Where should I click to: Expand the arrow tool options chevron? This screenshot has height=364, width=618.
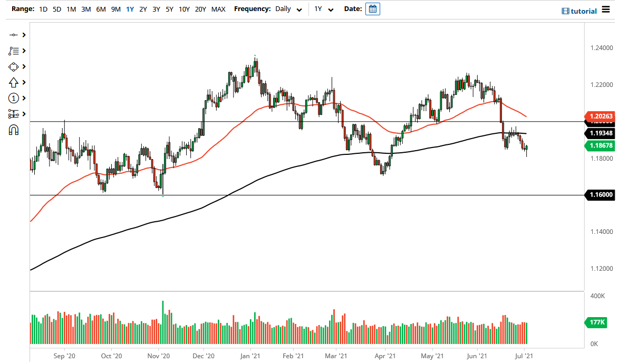23,82
